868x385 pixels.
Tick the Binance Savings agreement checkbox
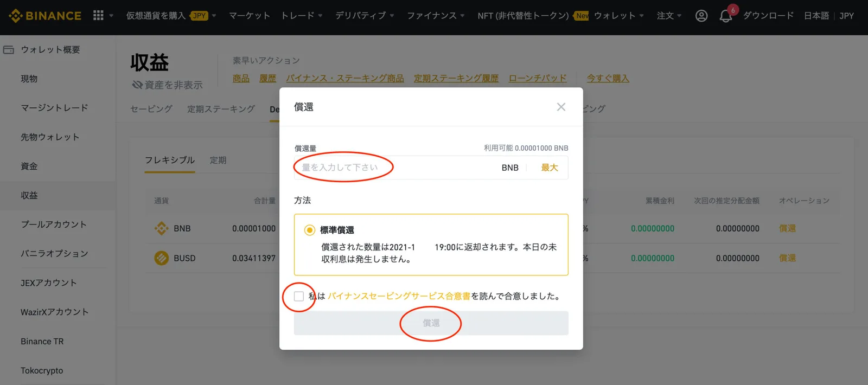[x=299, y=296]
